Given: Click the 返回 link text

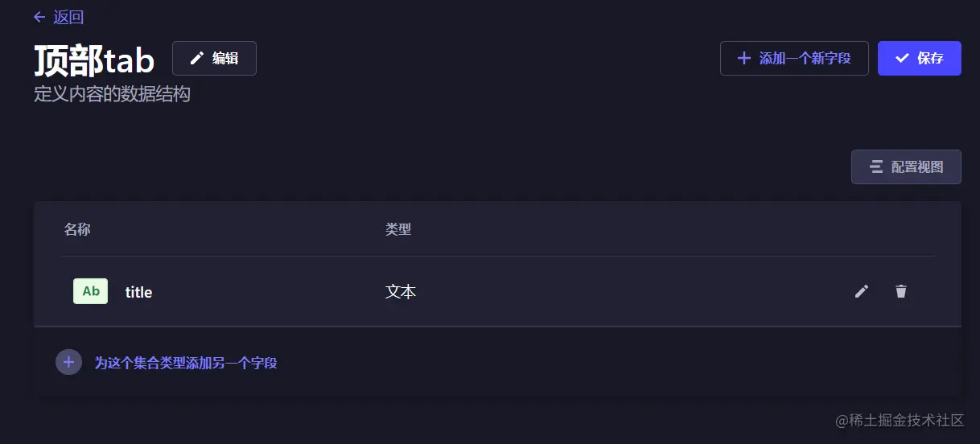Looking at the screenshot, I should [68, 17].
